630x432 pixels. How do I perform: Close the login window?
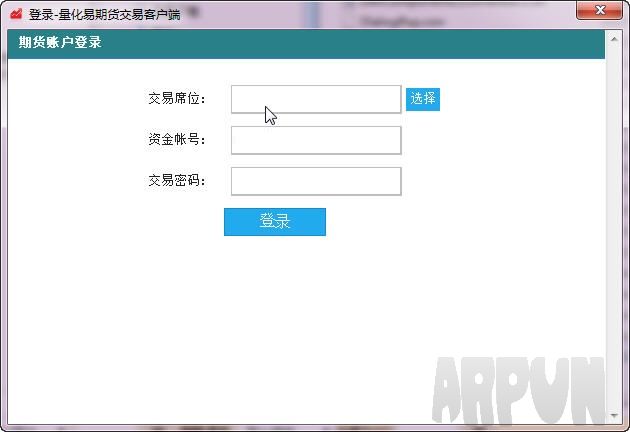(x=599, y=10)
